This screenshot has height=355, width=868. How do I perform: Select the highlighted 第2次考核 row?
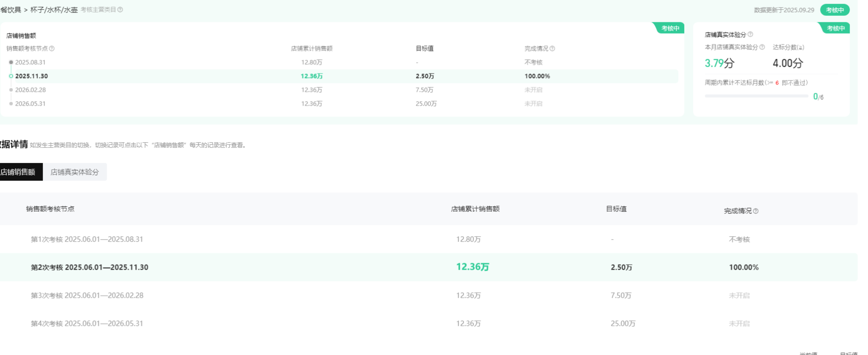coord(89,267)
